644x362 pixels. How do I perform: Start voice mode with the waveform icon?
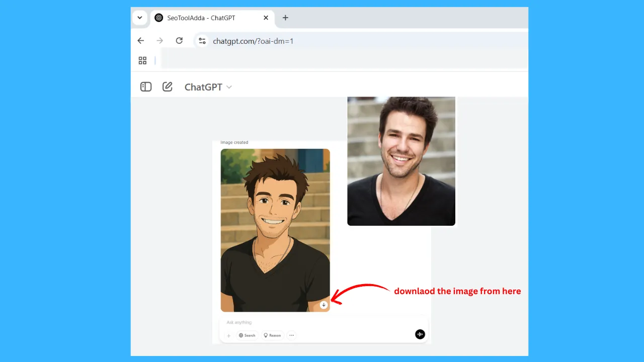[420, 334]
